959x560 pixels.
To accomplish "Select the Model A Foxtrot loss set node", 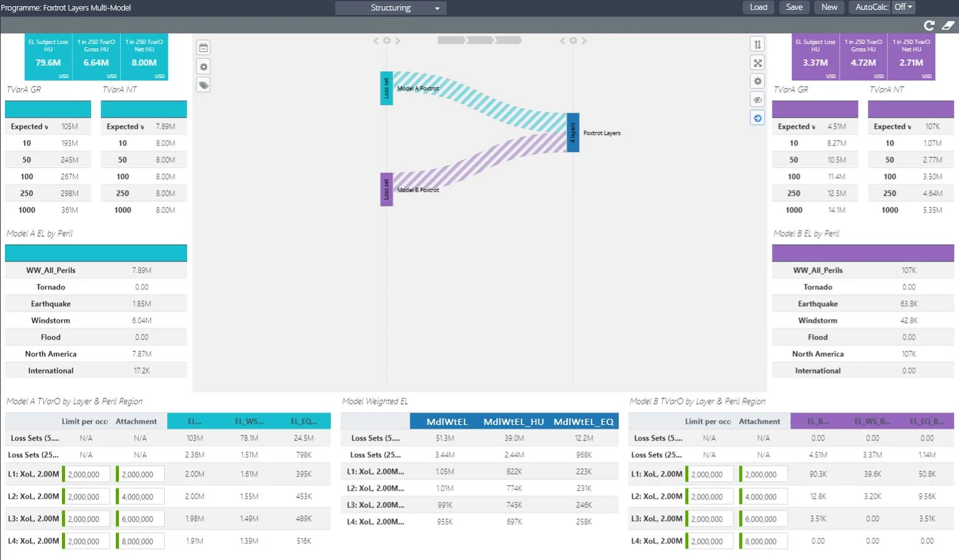I will tap(386, 89).
